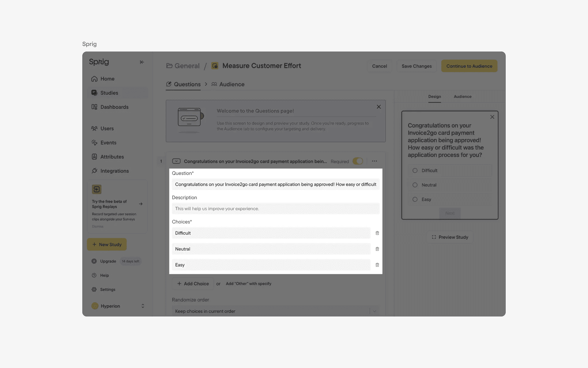This screenshot has height=368, width=588.
Task: Expand the Hyperion workspace switcher
Action: [x=143, y=306]
